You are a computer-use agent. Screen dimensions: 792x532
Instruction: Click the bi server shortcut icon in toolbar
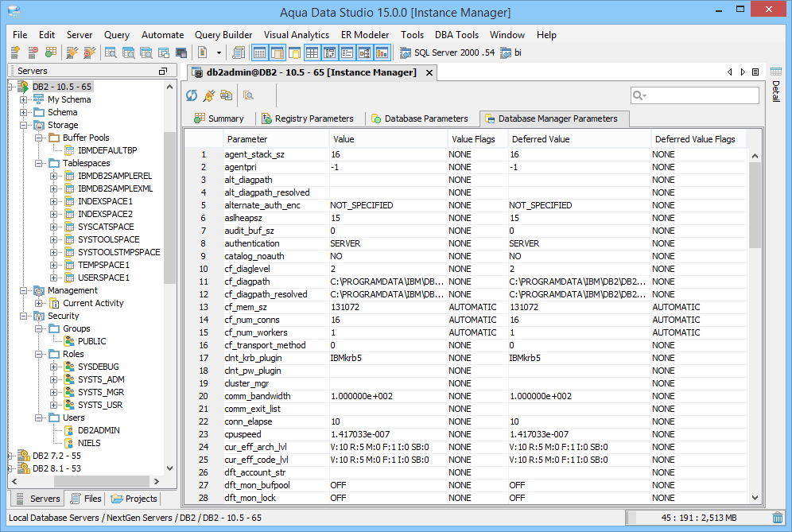[507, 52]
